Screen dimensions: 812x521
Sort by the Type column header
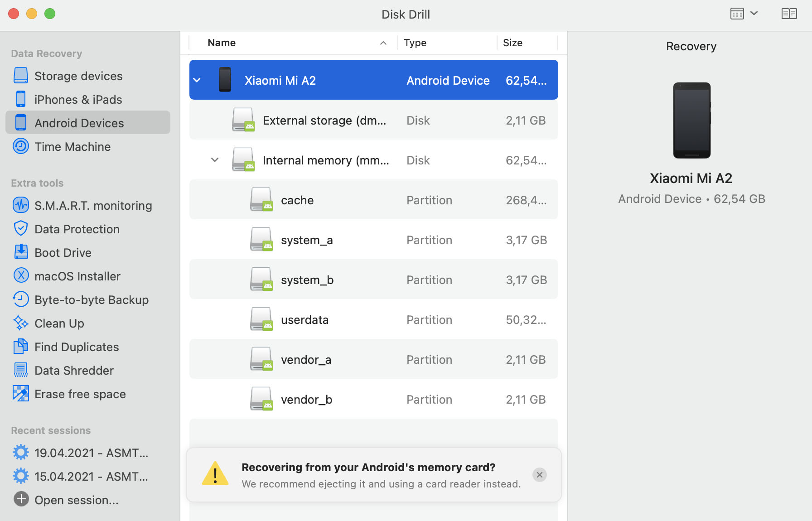tap(415, 43)
